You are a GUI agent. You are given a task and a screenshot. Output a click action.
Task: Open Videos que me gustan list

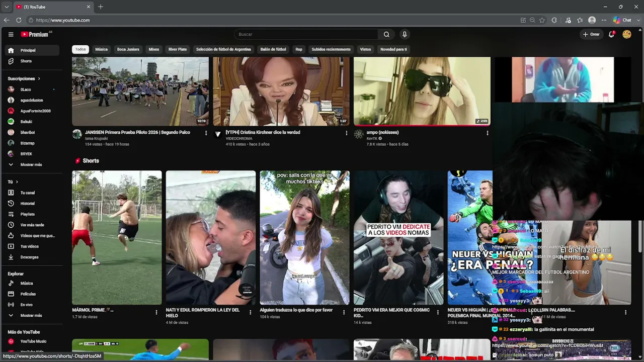pyautogui.click(x=31, y=236)
